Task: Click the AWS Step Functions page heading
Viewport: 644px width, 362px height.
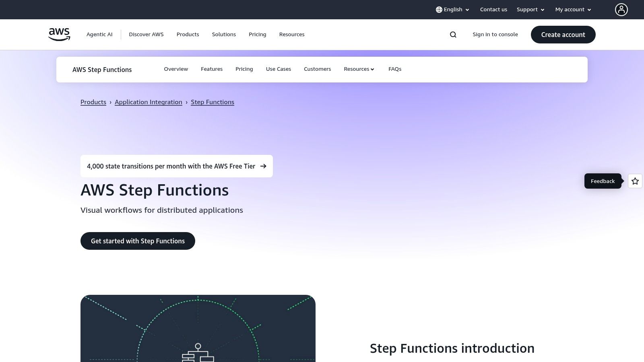Action: 155,190
